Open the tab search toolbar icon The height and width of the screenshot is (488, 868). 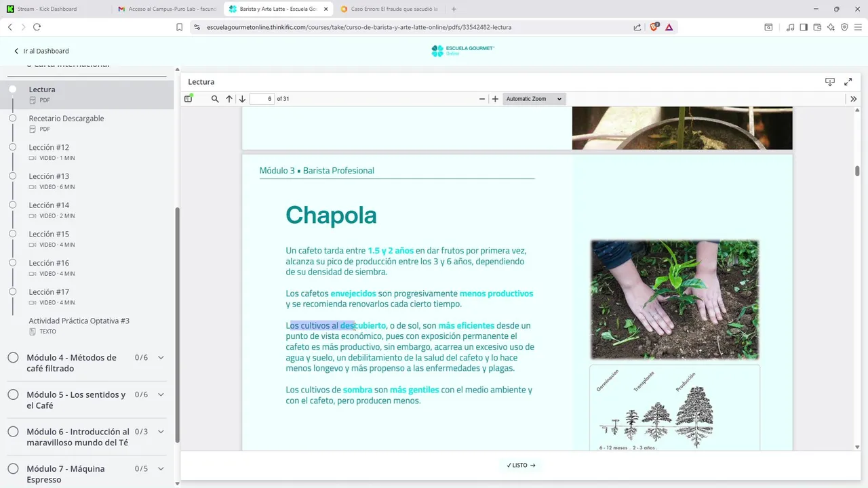click(x=768, y=27)
